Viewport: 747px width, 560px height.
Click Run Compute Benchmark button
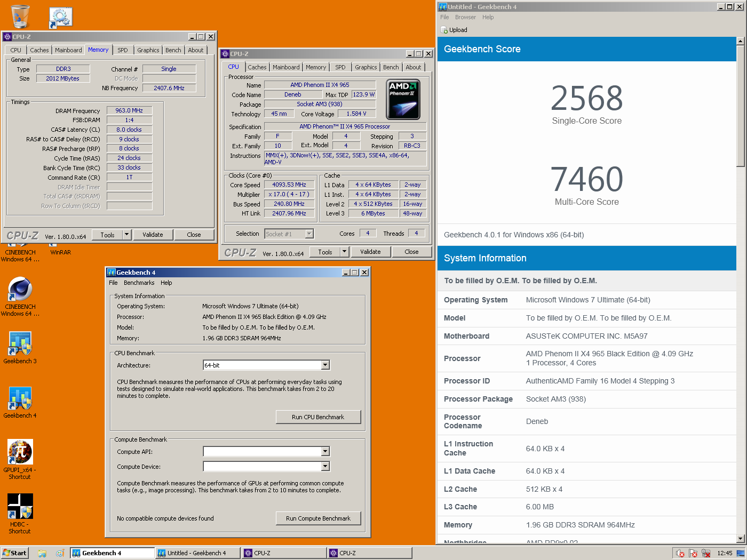(319, 518)
